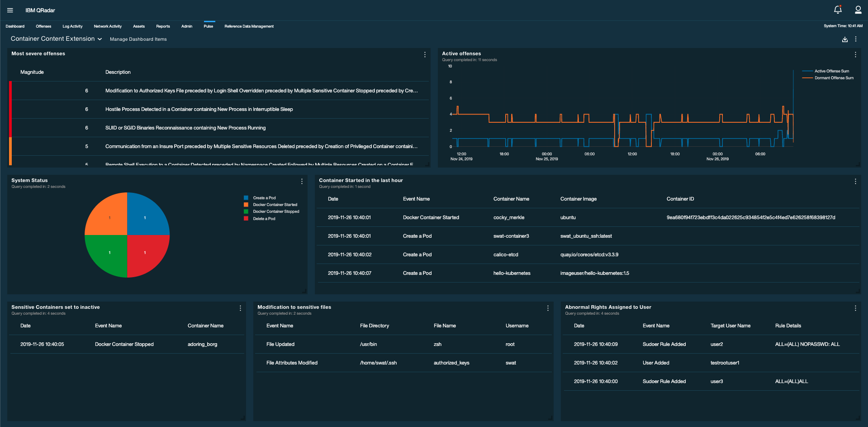Open the Sensitive Containers set to inactive menu
This screenshot has width=868, height=427.
click(240, 308)
